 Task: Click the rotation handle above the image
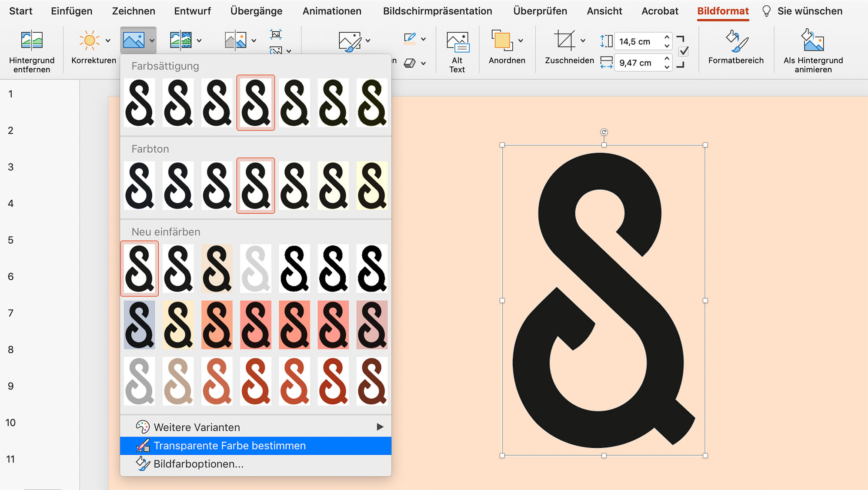click(604, 132)
